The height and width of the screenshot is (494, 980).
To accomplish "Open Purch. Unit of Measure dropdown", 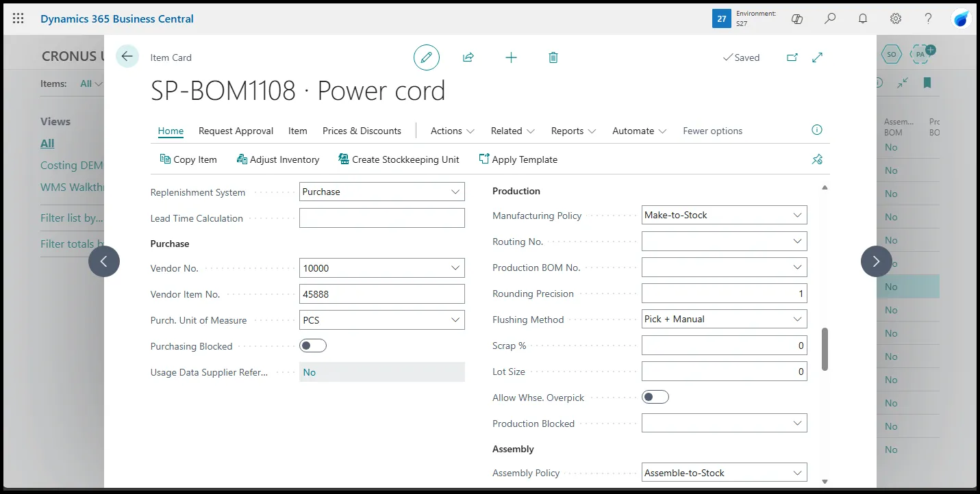I will click(x=455, y=320).
